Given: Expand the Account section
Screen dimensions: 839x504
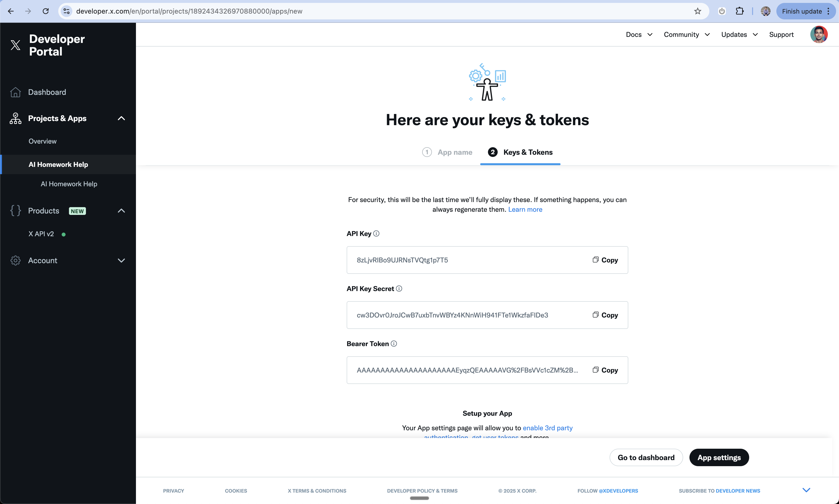Looking at the screenshot, I should pos(121,260).
